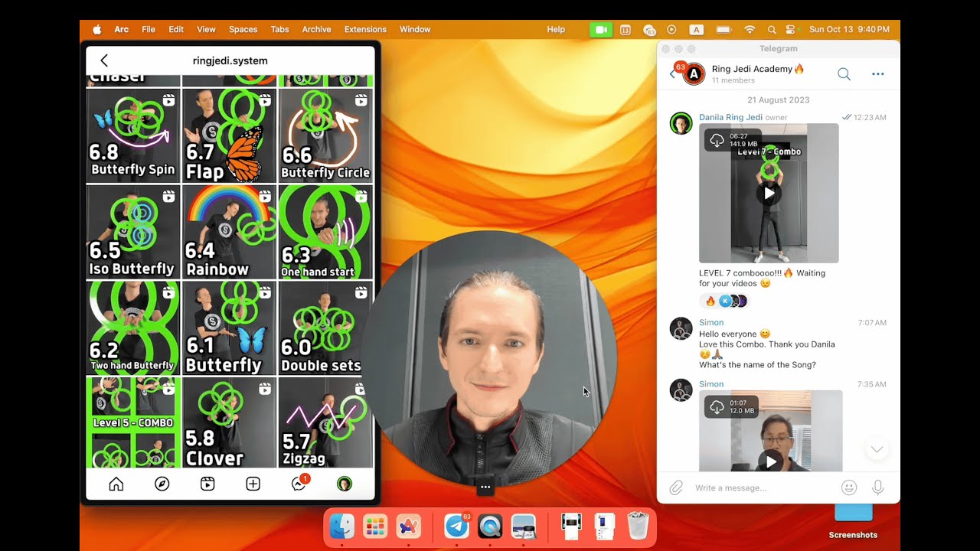Open the 6.8 Butterfly Spin reel

(x=133, y=135)
